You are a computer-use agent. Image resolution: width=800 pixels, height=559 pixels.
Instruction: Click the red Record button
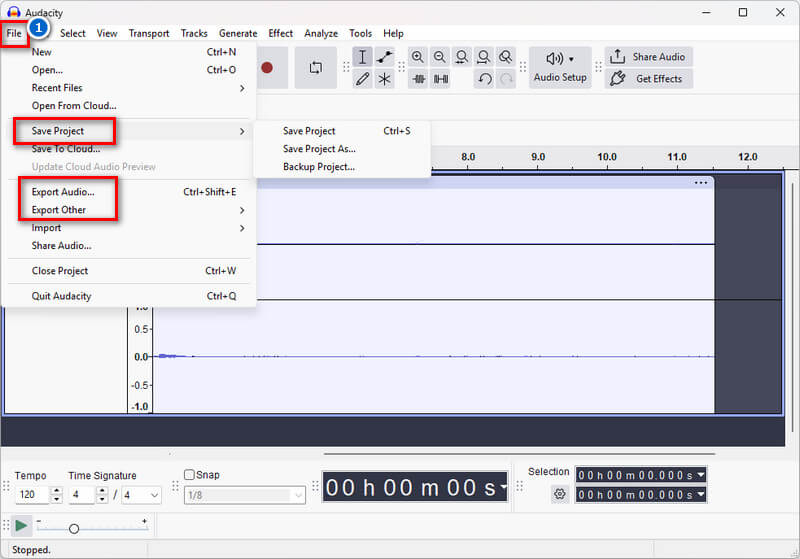click(267, 68)
